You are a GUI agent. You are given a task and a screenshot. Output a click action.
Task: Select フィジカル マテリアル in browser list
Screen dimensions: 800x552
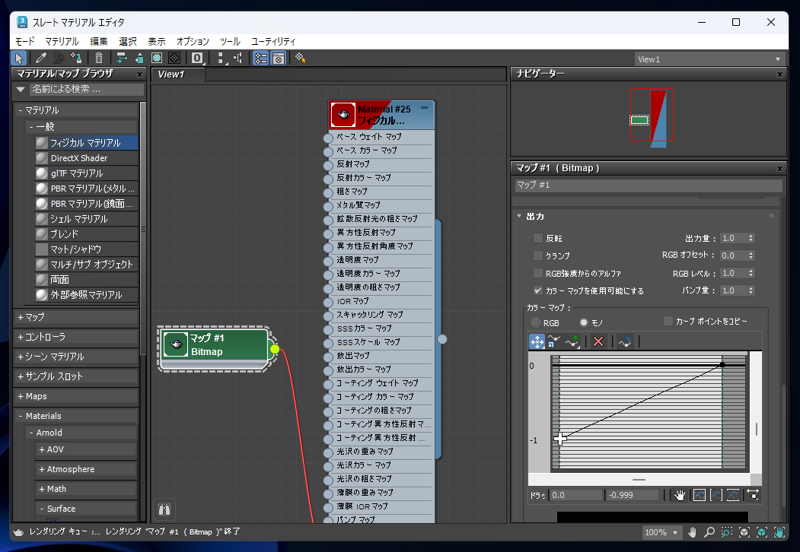pos(86,143)
